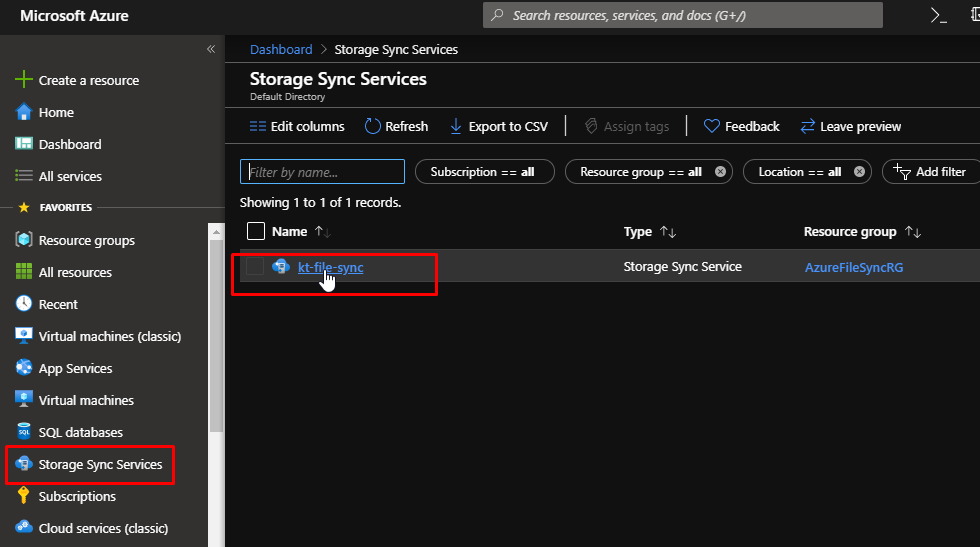Click the Leave preview swap arrows icon

[x=808, y=126]
